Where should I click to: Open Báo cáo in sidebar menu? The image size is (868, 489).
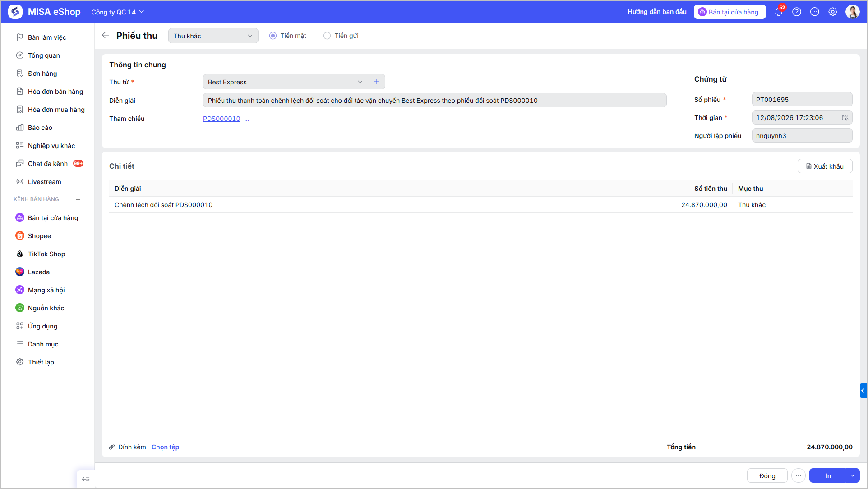[x=40, y=128]
